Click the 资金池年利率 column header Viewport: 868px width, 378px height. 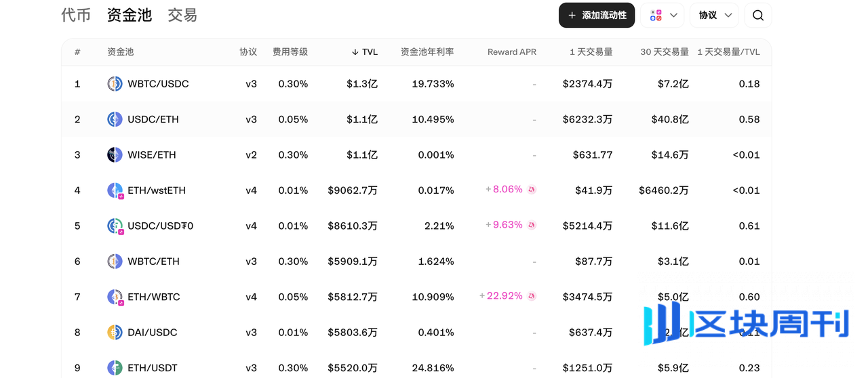[427, 52]
